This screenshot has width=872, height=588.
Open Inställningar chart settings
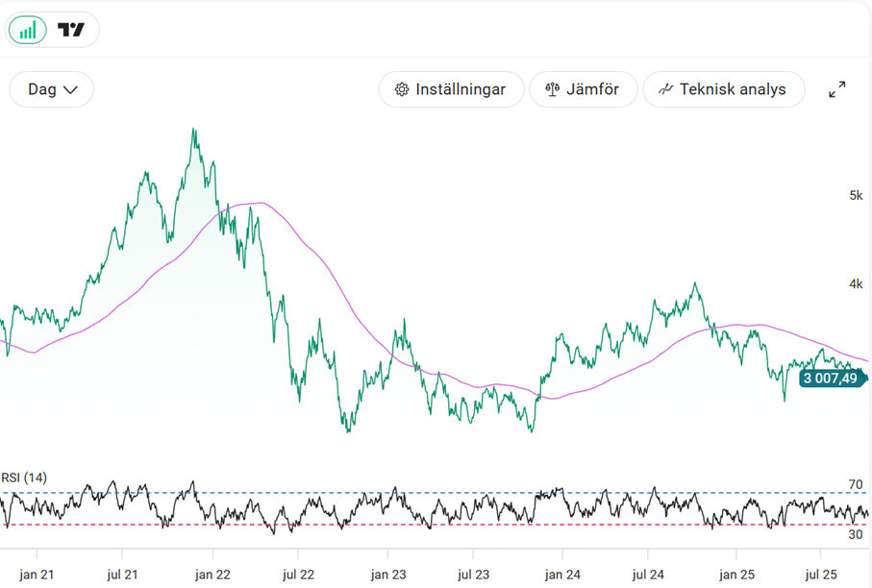(451, 89)
